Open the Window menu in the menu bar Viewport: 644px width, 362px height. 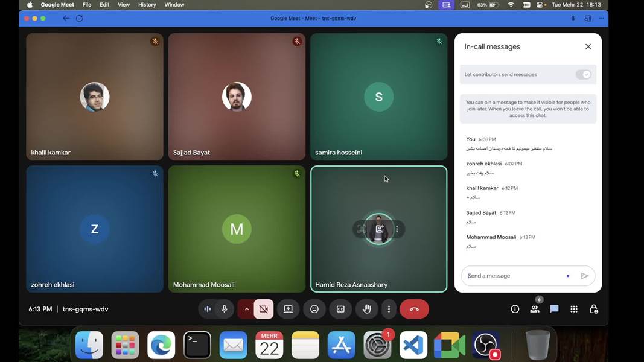pyautogui.click(x=174, y=5)
